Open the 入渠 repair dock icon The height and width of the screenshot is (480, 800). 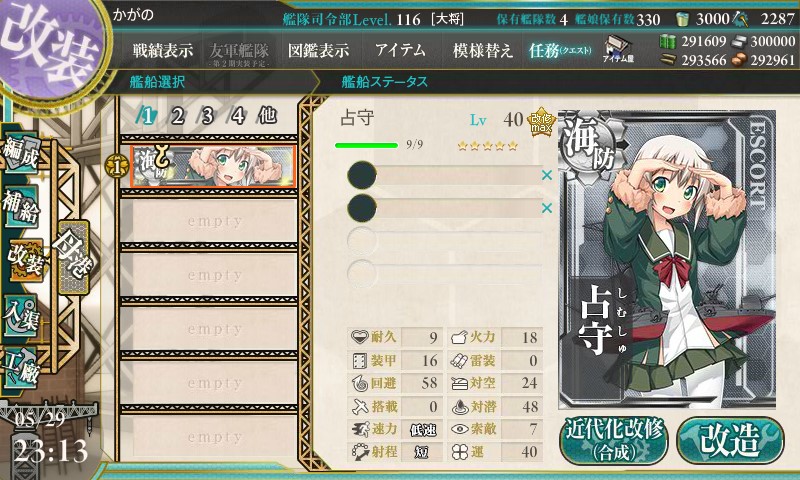(21, 315)
